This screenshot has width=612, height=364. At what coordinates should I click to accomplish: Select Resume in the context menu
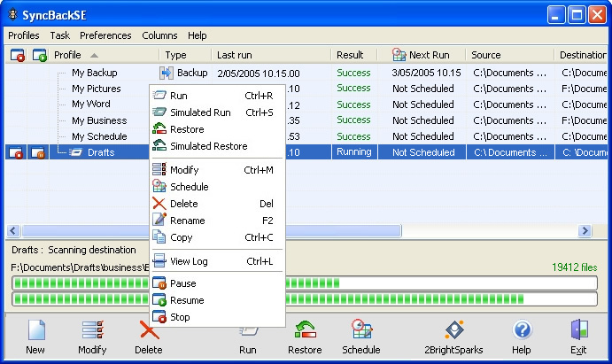217,300
